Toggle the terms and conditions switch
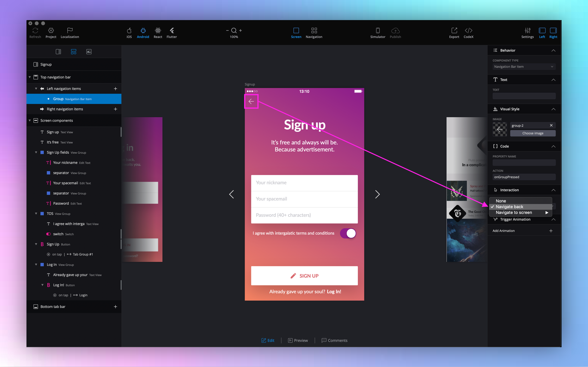Screen dimensions: 588x367 pos(348,233)
